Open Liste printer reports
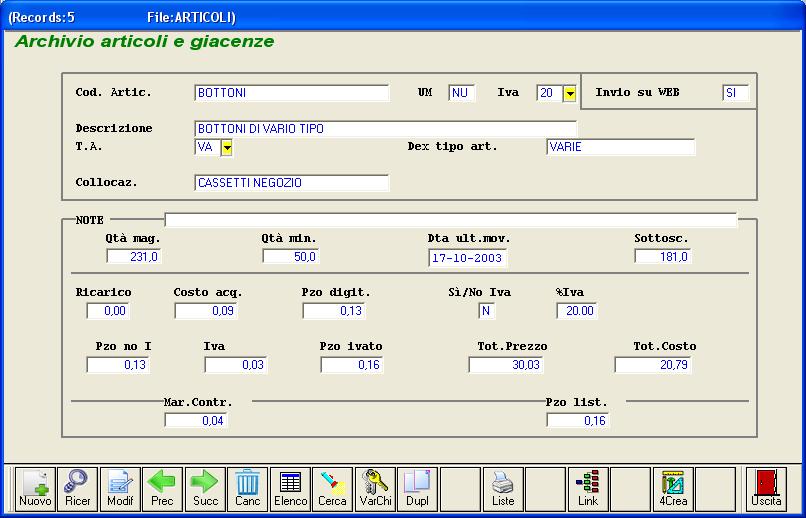Image resolution: width=806 pixels, height=518 pixels. (x=503, y=489)
